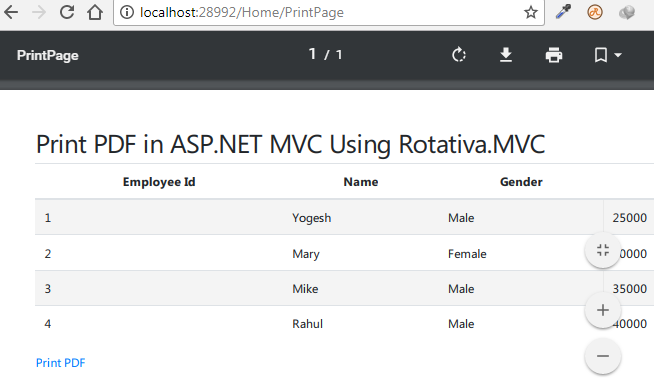Select the name Mary in the table
This screenshot has width=654, height=381.
point(306,254)
